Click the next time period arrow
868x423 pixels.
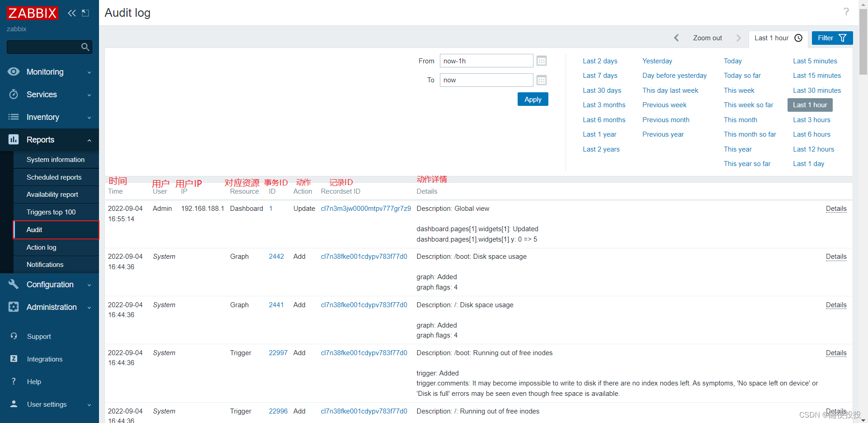[738, 38]
